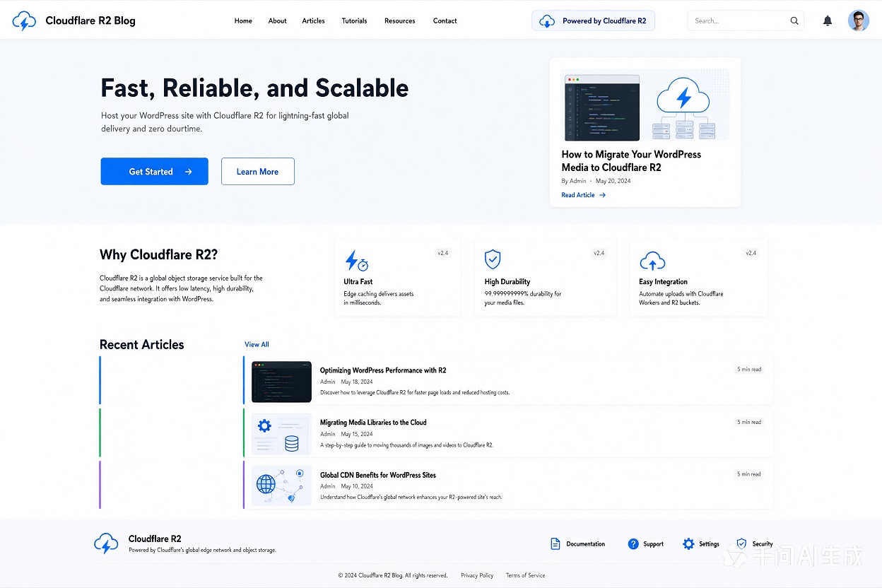Click the footer Cloudflare R2 cloud logo
The width and height of the screenshot is (882, 588).
[x=106, y=543]
